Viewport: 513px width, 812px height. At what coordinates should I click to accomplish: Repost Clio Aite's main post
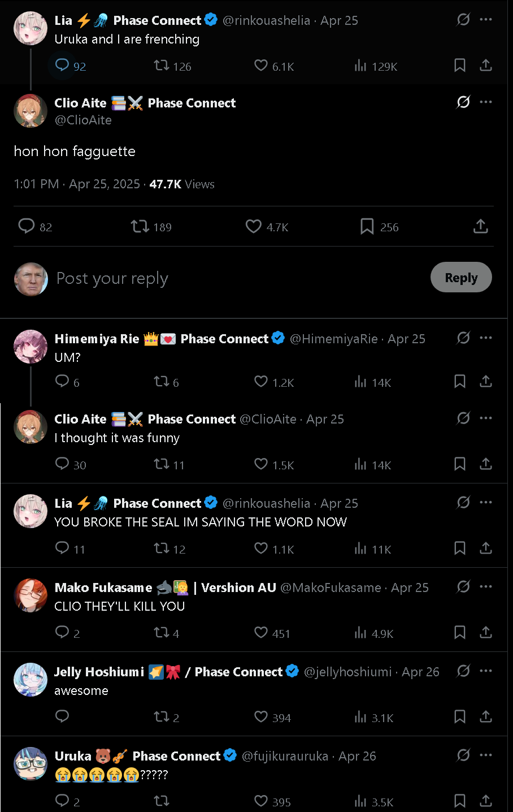(140, 227)
